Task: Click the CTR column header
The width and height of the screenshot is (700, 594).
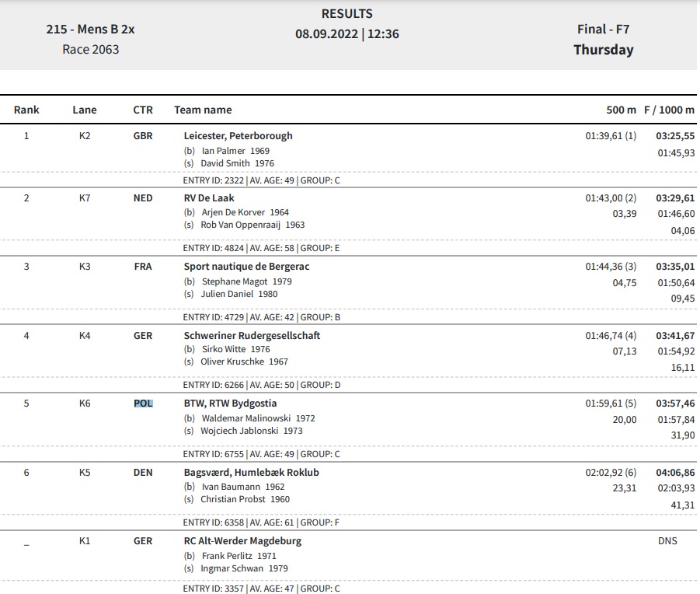Action: point(143,110)
